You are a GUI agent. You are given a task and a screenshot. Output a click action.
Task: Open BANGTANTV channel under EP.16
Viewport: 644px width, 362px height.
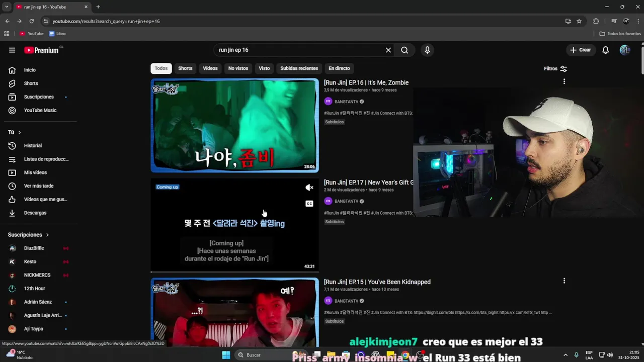coord(346,102)
